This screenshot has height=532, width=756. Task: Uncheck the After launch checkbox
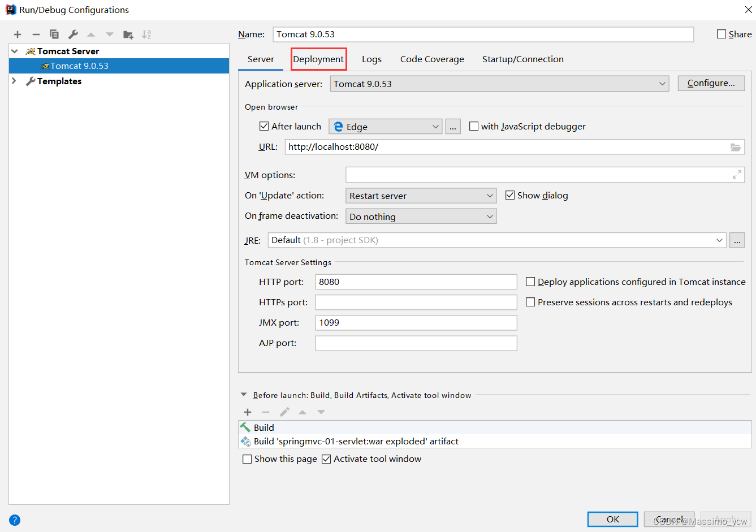click(x=264, y=126)
